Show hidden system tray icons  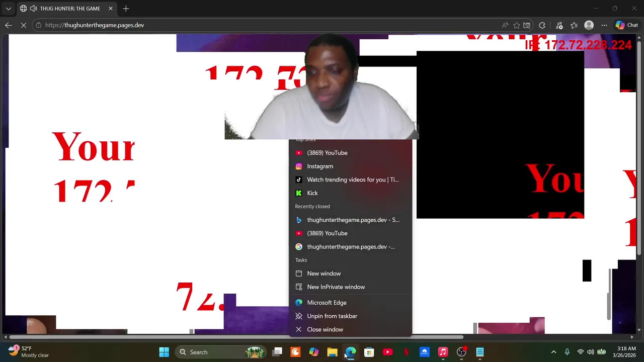click(x=553, y=352)
